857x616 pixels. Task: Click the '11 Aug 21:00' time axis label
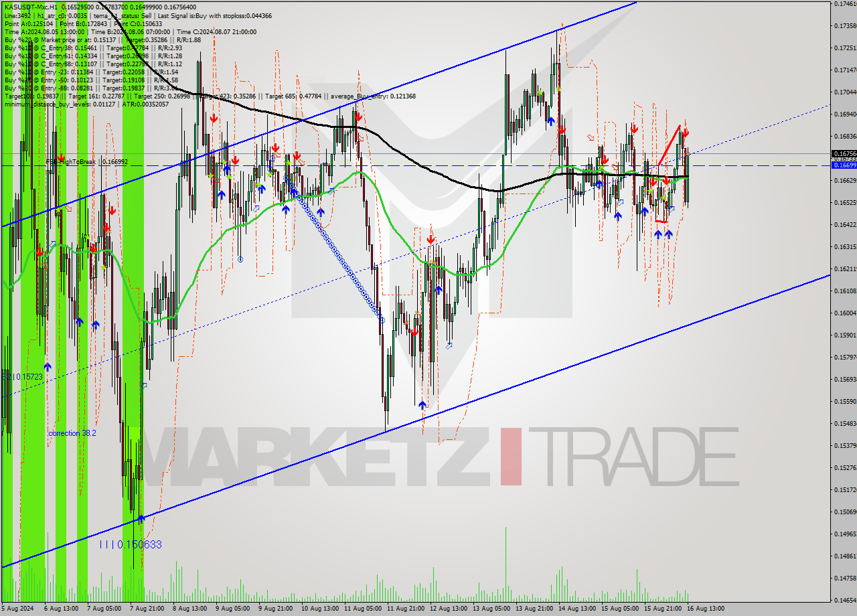click(x=406, y=609)
